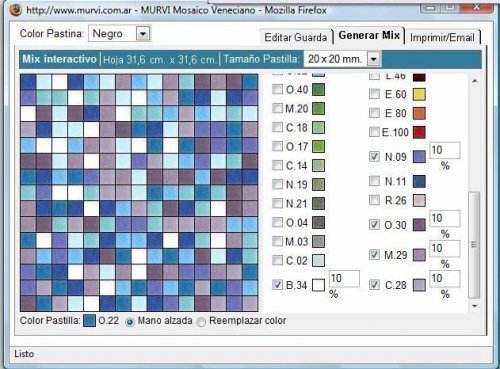Switch to the Editar Guarda tab
Screen dimensions: 500x369
tap(296, 37)
